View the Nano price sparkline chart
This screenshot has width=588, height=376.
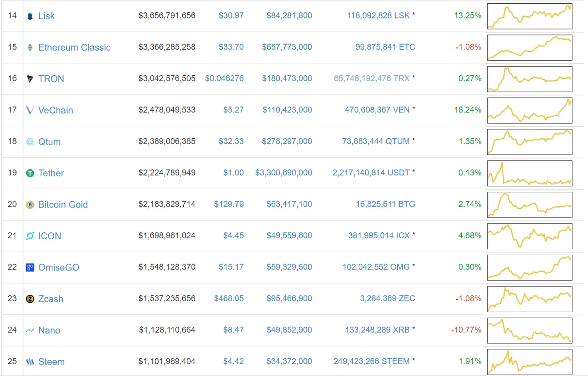530,330
